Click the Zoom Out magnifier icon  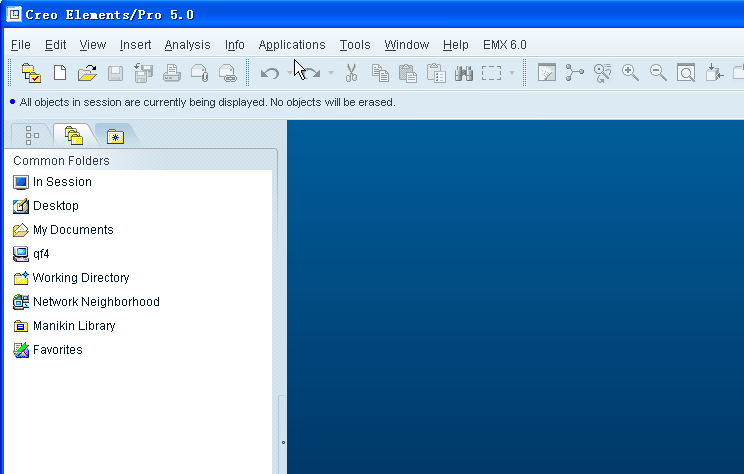coord(658,73)
